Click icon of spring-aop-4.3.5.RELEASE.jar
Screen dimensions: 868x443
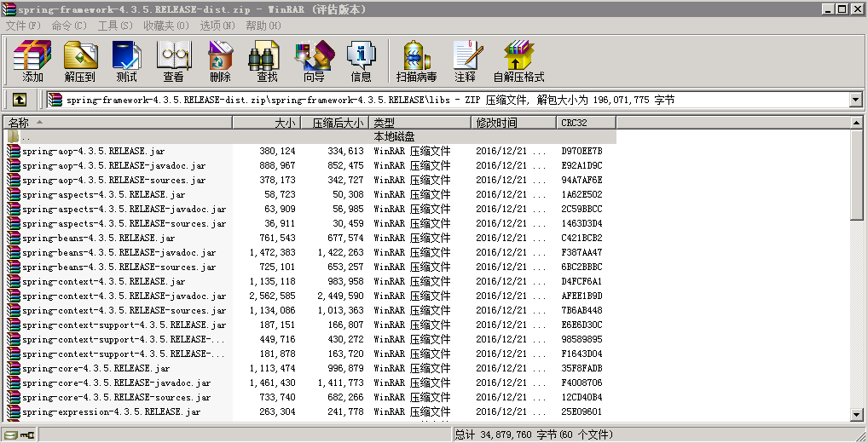tap(14, 151)
